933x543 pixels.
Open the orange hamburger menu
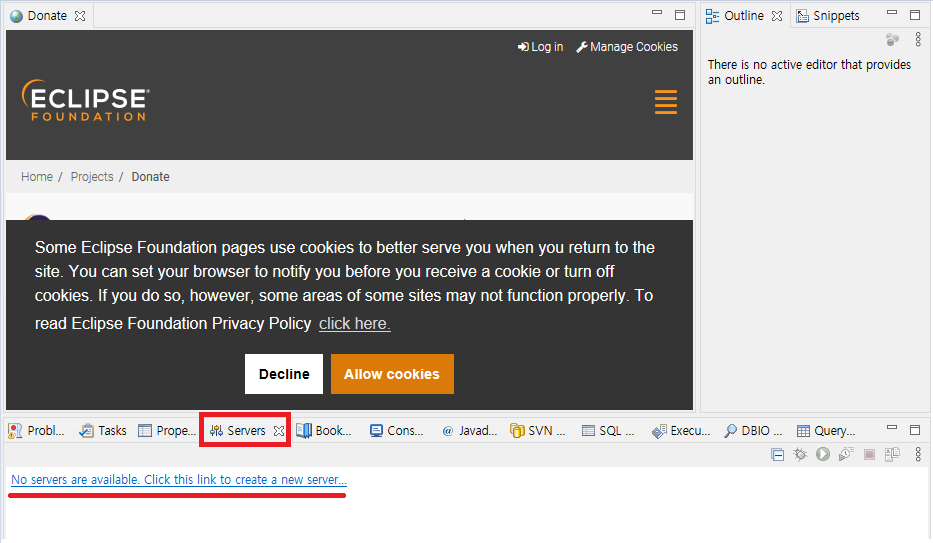click(x=666, y=102)
